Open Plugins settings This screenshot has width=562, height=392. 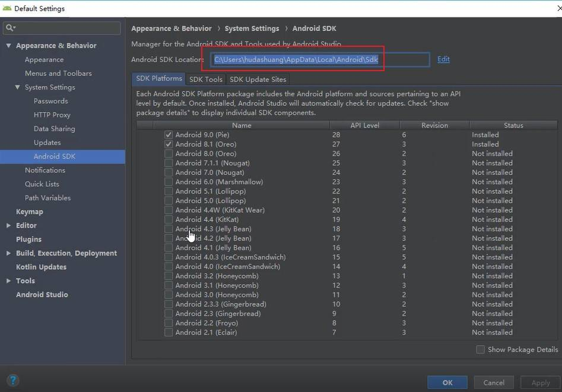(28, 240)
